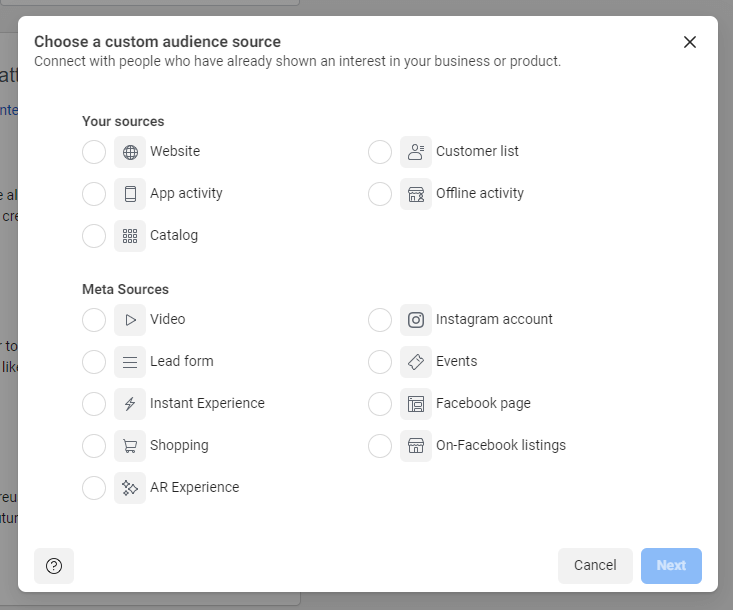
Task: Select the Instant Experience radio button
Action: click(94, 404)
